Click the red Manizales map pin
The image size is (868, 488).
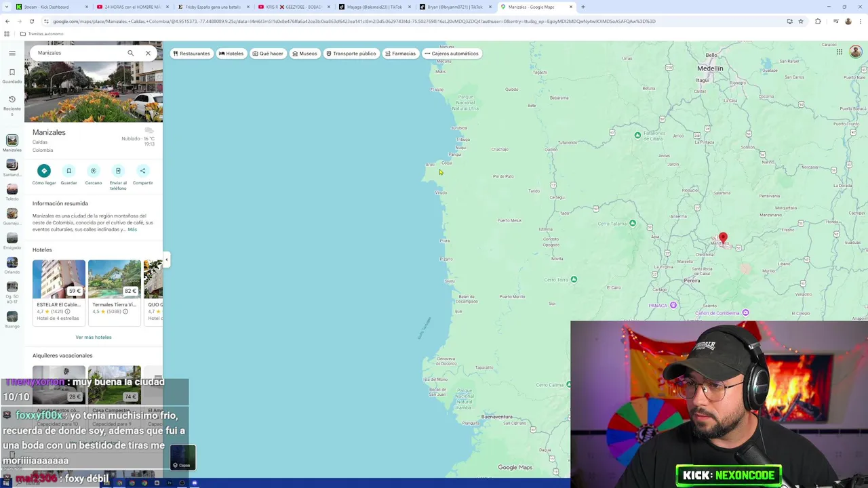[x=723, y=239]
